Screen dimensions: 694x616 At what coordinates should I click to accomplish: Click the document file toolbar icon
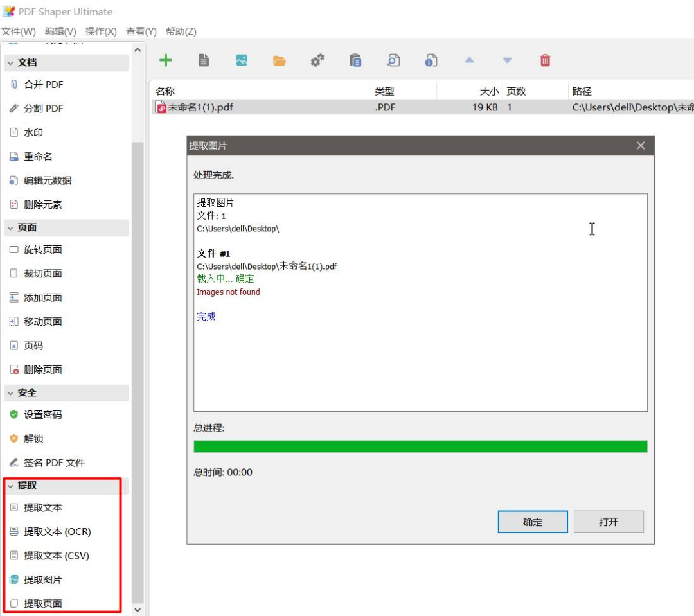tap(204, 60)
